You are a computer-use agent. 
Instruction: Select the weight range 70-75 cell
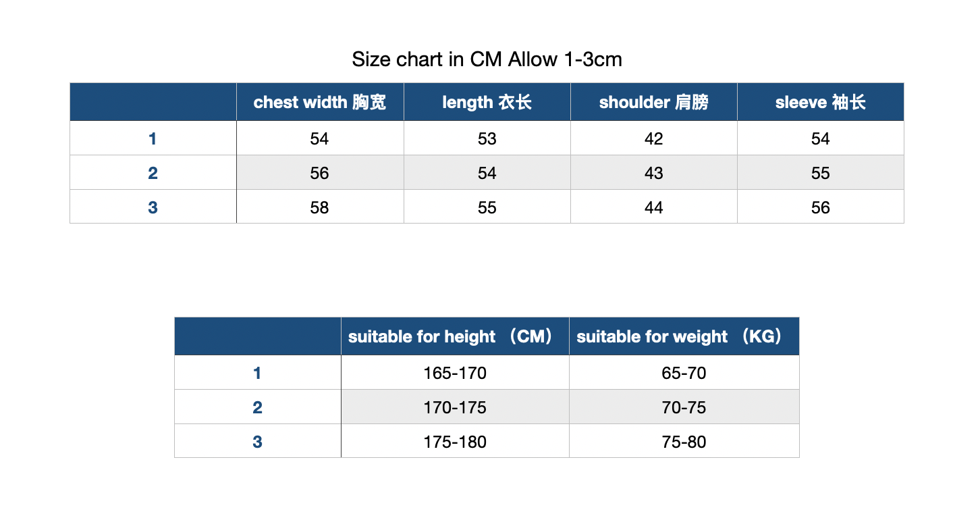(x=684, y=407)
